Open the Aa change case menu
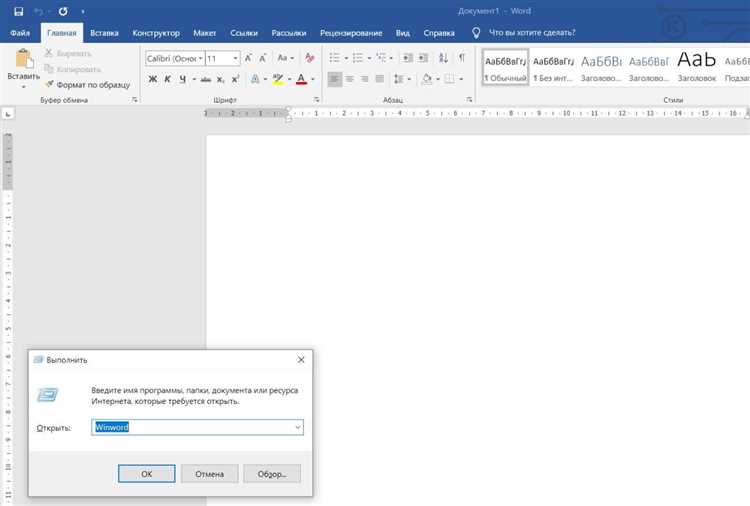750x506 pixels. [286, 58]
